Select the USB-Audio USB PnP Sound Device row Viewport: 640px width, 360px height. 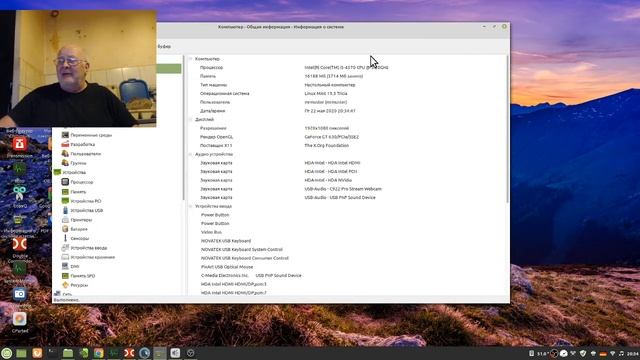[347, 198]
